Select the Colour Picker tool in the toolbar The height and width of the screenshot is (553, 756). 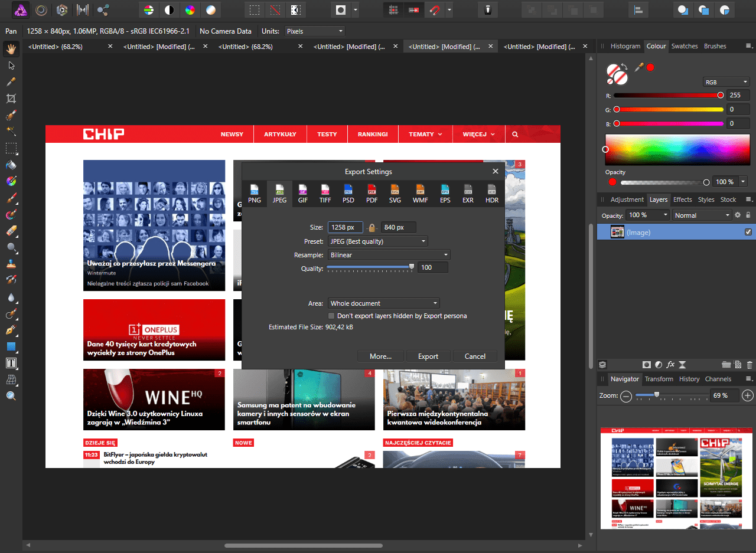coord(11,82)
